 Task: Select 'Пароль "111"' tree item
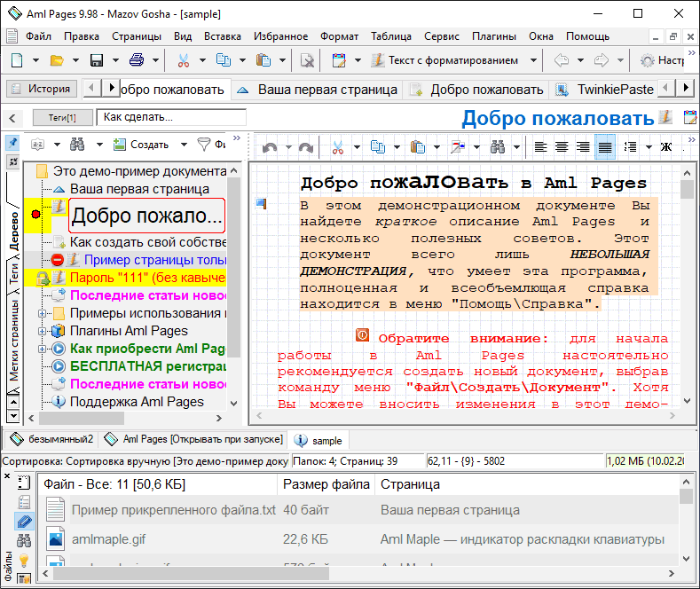(x=147, y=278)
